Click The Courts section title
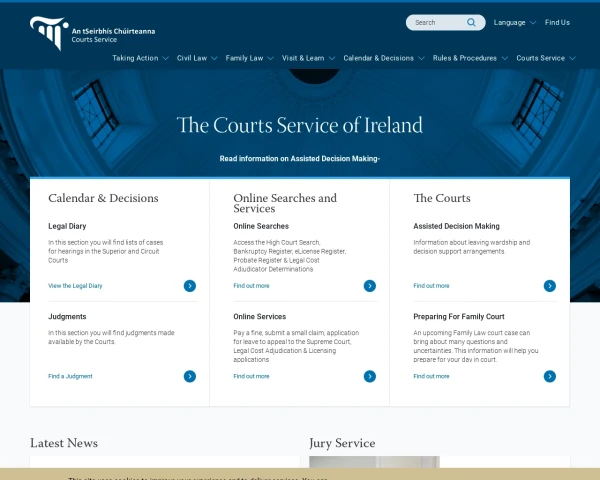Image resolution: width=600 pixels, height=480 pixels. point(442,198)
